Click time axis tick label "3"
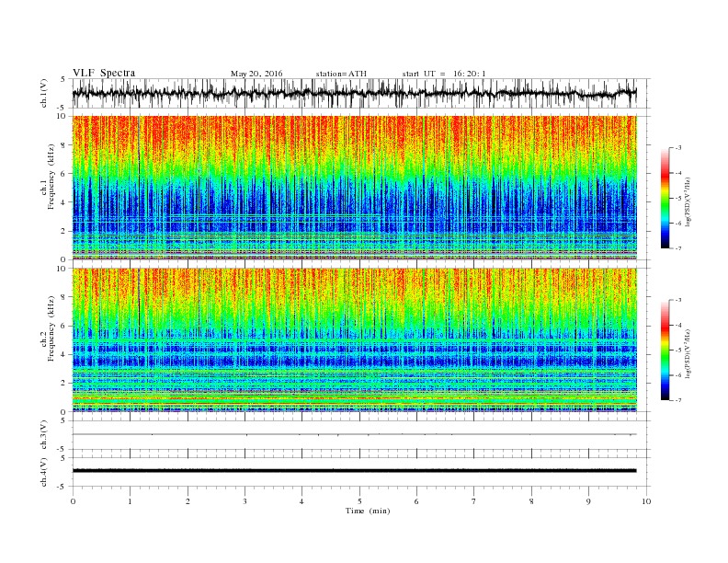This screenshot has height=563, width=728. point(245,501)
